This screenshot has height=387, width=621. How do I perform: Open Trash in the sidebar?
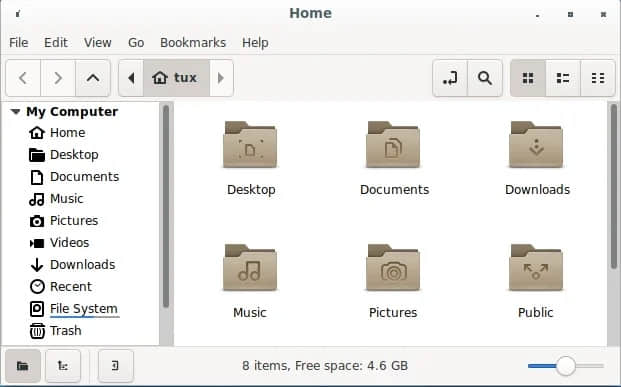55,330
